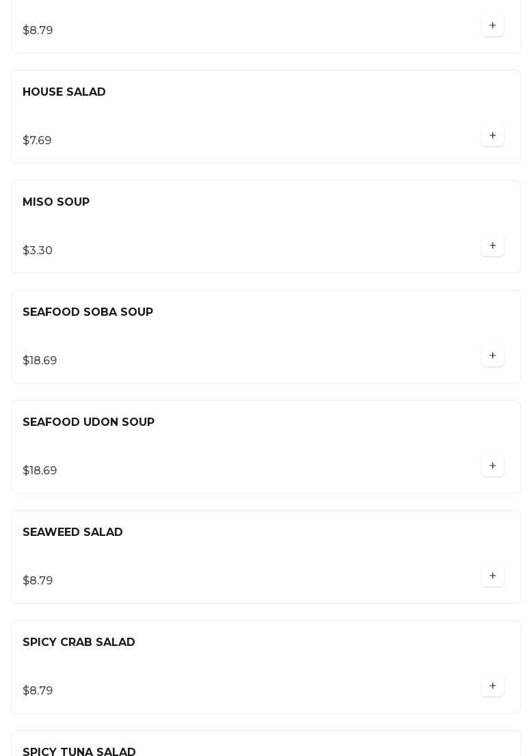This screenshot has width=532, height=756.
Task: Add Spicy Crab Salad using plus icon
Action: coord(492,686)
